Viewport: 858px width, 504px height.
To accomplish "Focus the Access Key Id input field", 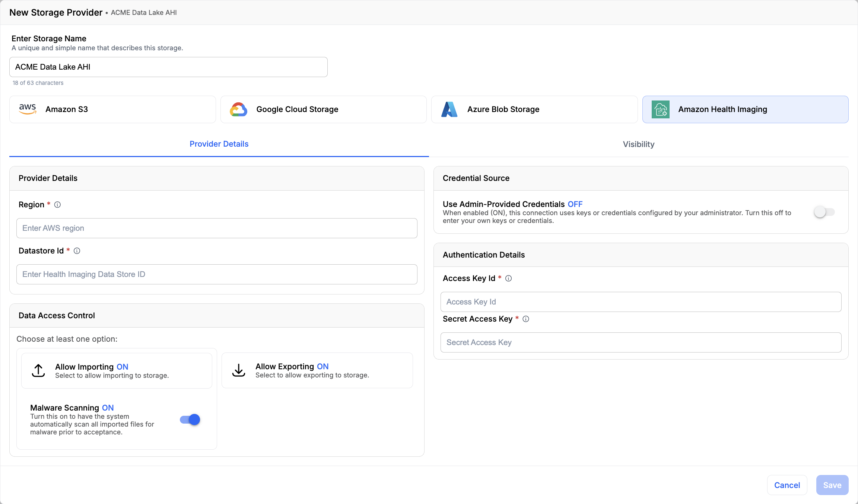I will click(641, 302).
